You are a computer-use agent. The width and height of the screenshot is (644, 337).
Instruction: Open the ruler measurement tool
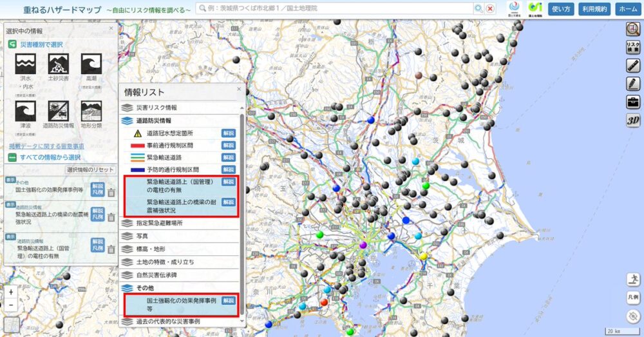pyautogui.click(x=632, y=65)
